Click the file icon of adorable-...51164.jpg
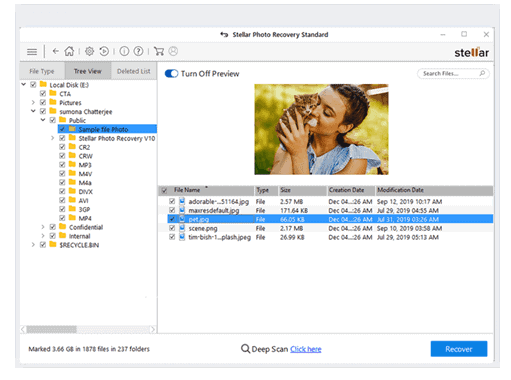Screen dimensions: 511x380 182,201
